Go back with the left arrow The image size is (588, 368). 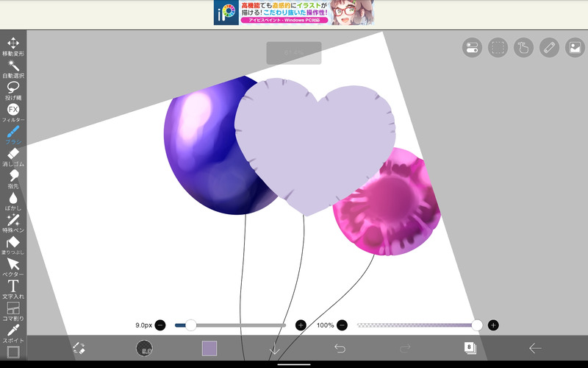coord(535,348)
